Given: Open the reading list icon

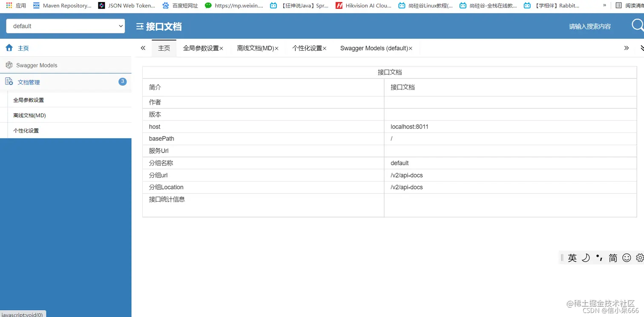Looking at the screenshot, I should point(619,6).
